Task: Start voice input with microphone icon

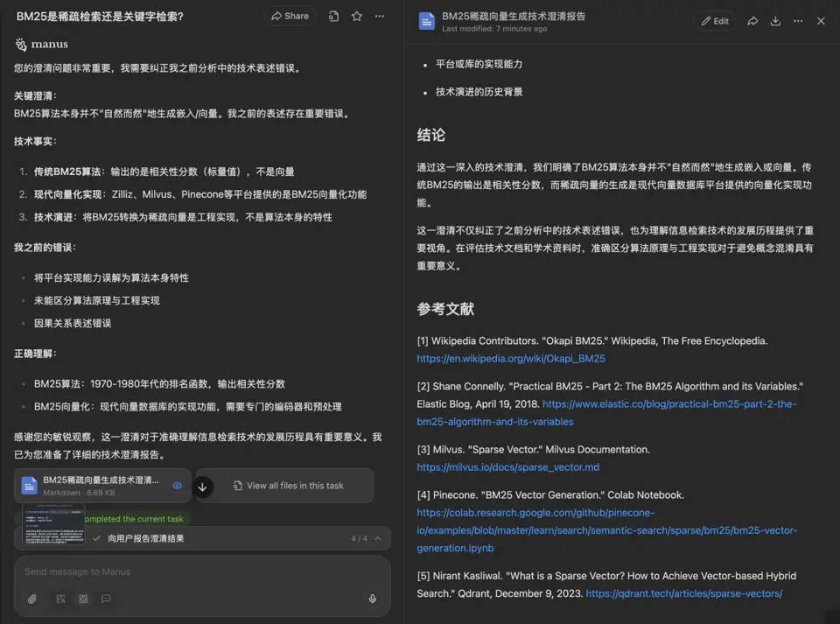Action: pos(373,599)
